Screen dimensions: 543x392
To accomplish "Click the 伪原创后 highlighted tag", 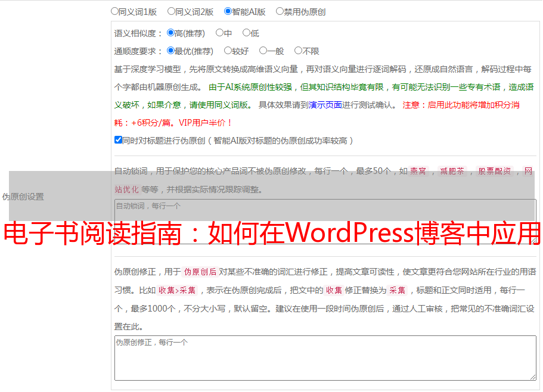I will pos(200,272).
